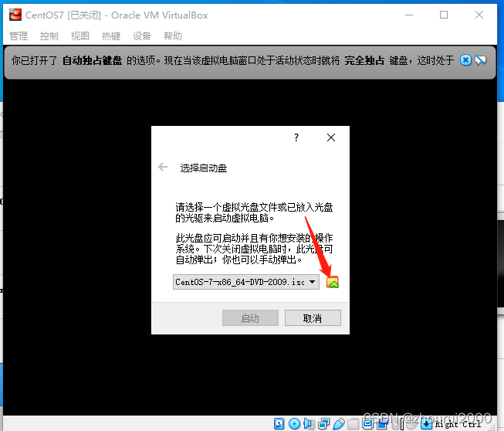
Task: Maximize the CentOS7 VirtualBox window
Action: (x=444, y=15)
